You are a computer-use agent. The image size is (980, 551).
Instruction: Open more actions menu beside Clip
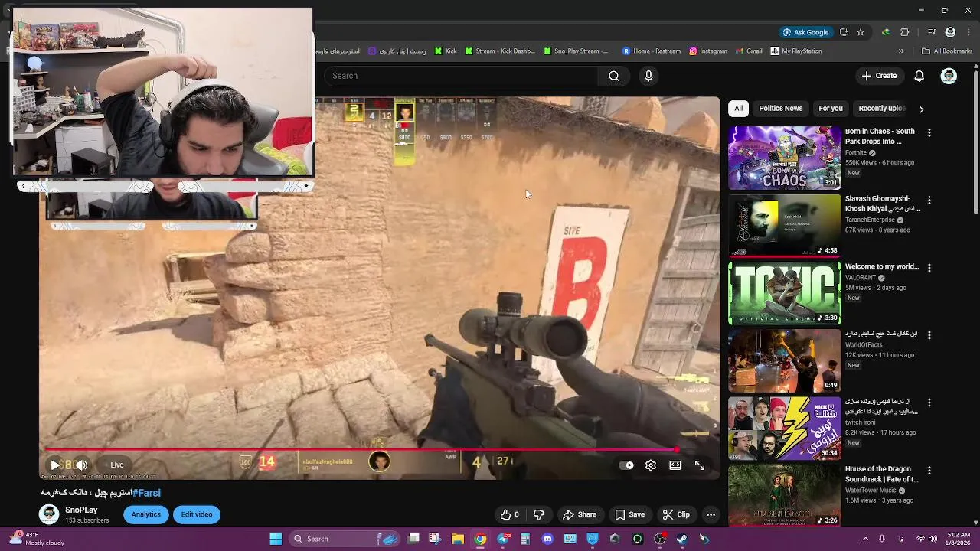coord(710,515)
